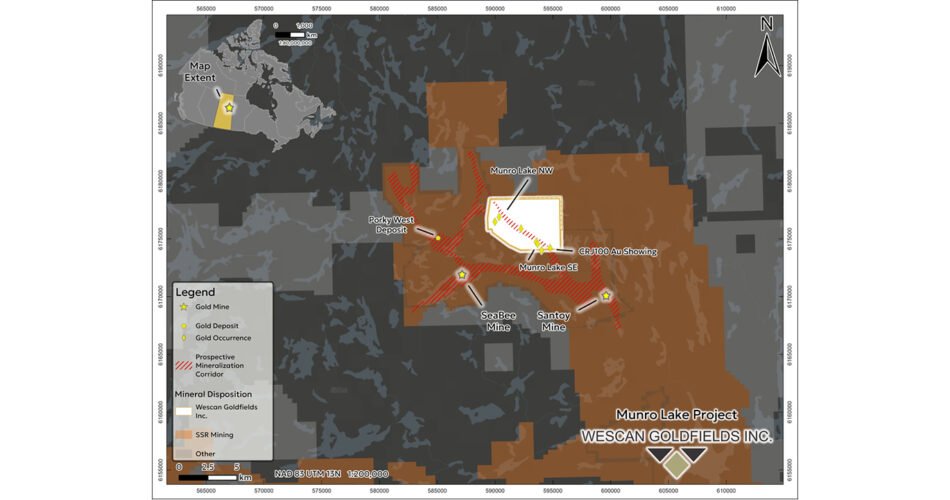Click the 'Munro Lake SE' label
The image size is (950, 500).
548,267
